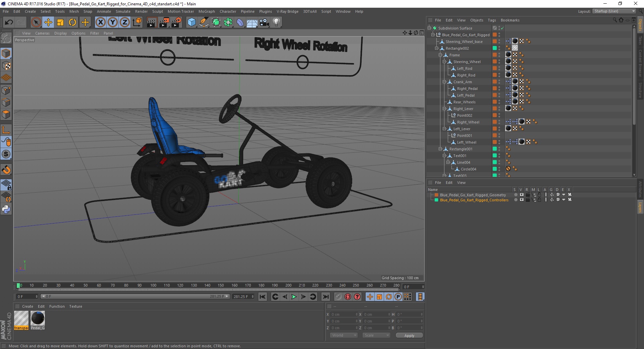Select the Pedal_G material thumbnail

click(38, 320)
